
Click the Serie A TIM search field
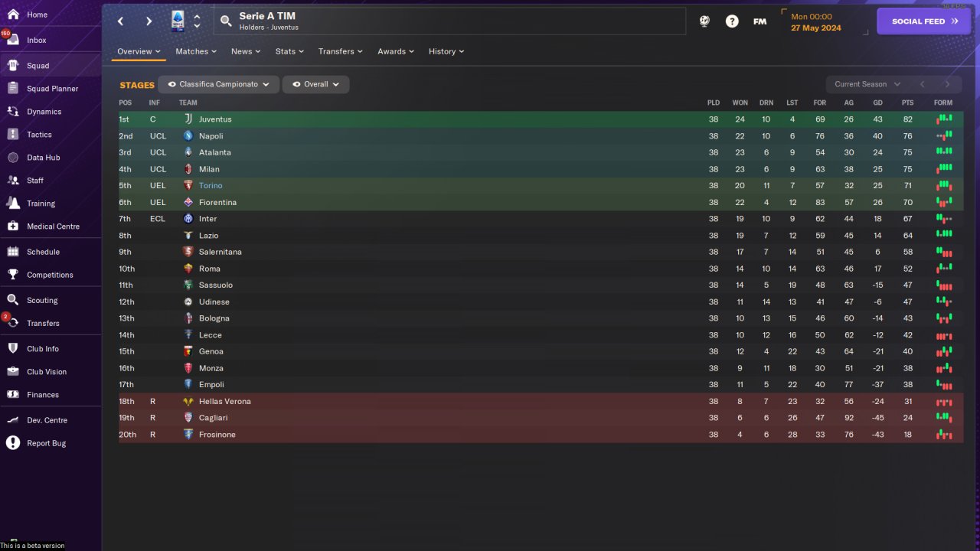(x=450, y=21)
